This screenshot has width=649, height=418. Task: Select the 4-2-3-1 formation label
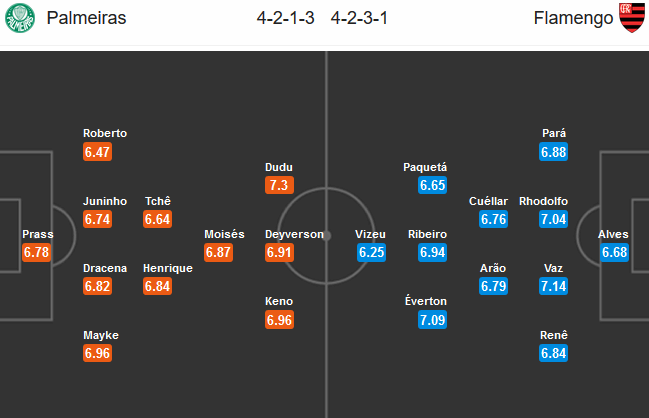pos(359,18)
